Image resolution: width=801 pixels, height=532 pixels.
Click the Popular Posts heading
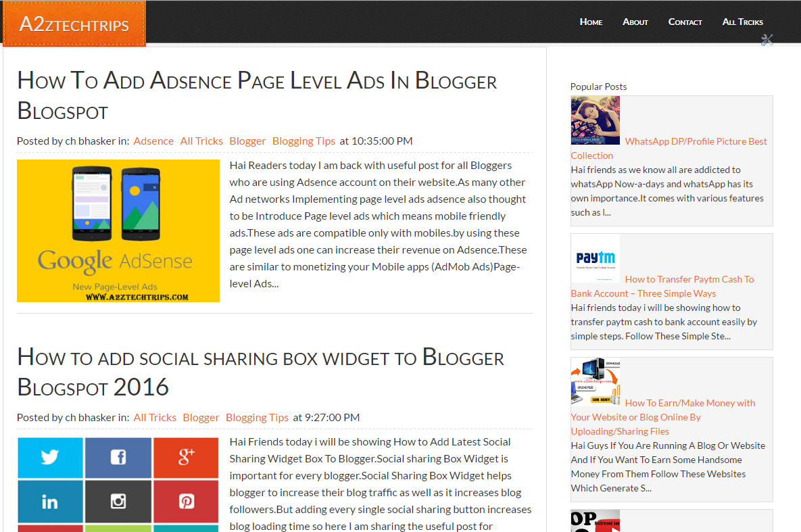(x=598, y=87)
